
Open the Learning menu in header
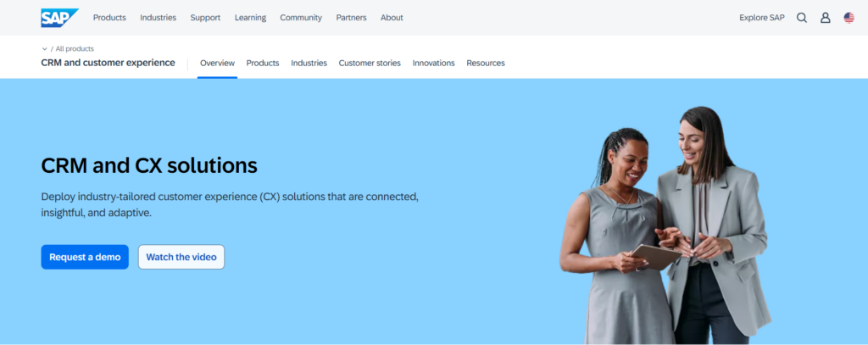[250, 18]
